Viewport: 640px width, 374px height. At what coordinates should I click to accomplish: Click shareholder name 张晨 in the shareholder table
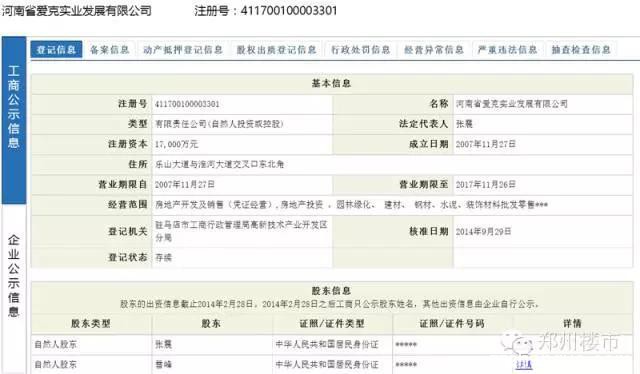pos(163,345)
